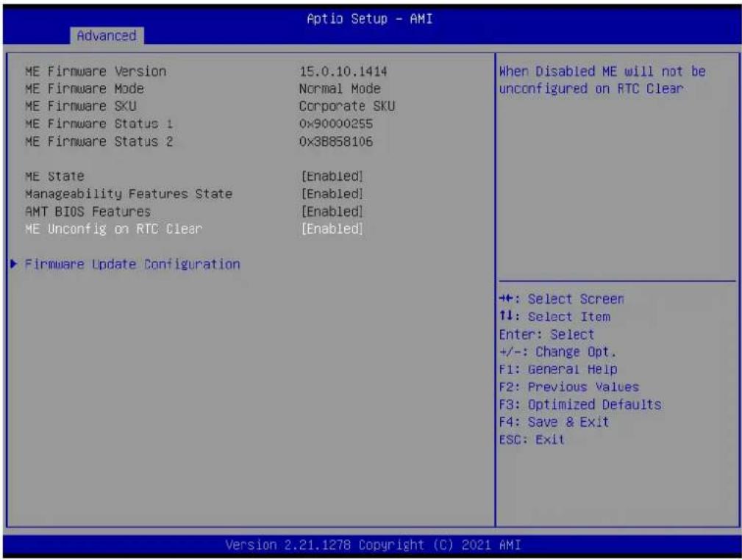Select AMT BIOS Features label
Screen dimensions: 742x560
(88, 212)
